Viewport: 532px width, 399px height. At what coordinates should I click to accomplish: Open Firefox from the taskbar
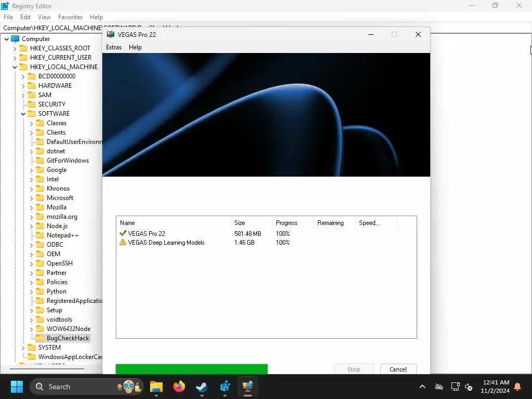pos(179,387)
